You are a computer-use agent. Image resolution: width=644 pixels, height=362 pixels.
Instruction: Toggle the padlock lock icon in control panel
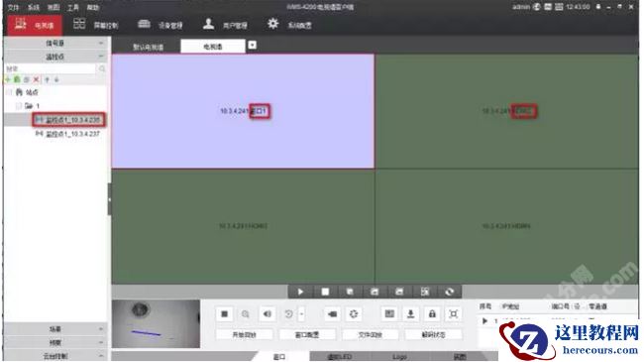click(x=432, y=314)
